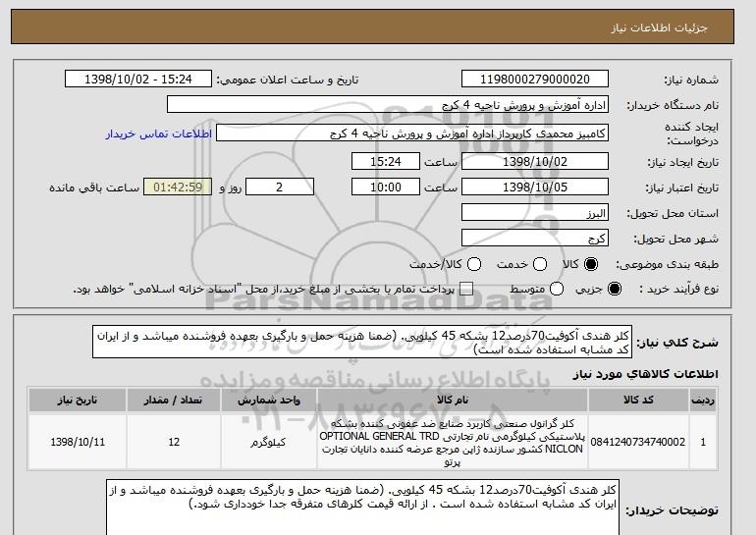Click the remaining days field showing 2
Screen dimensions: 756x535
point(280,187)
